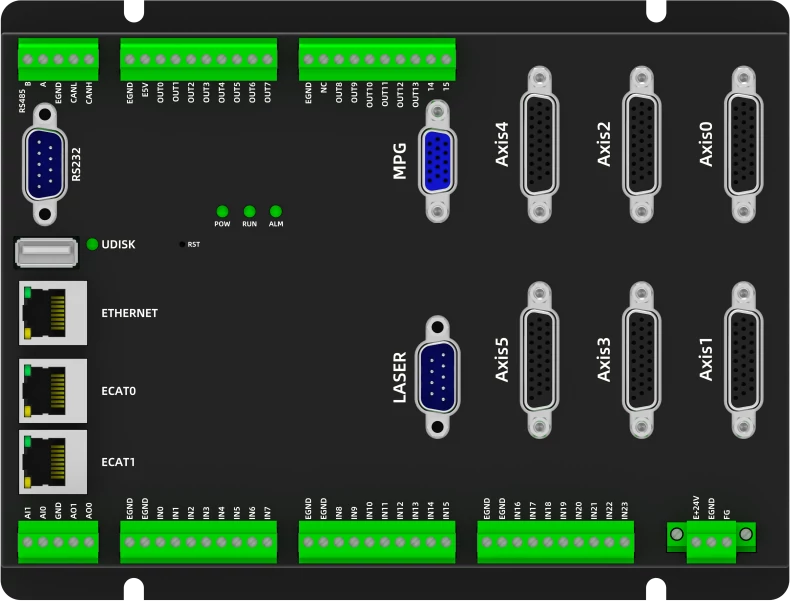The image size is (790, 601).
Task: Click the NC terminal screw
Action: pyautogui.click(x=323, y=59)
